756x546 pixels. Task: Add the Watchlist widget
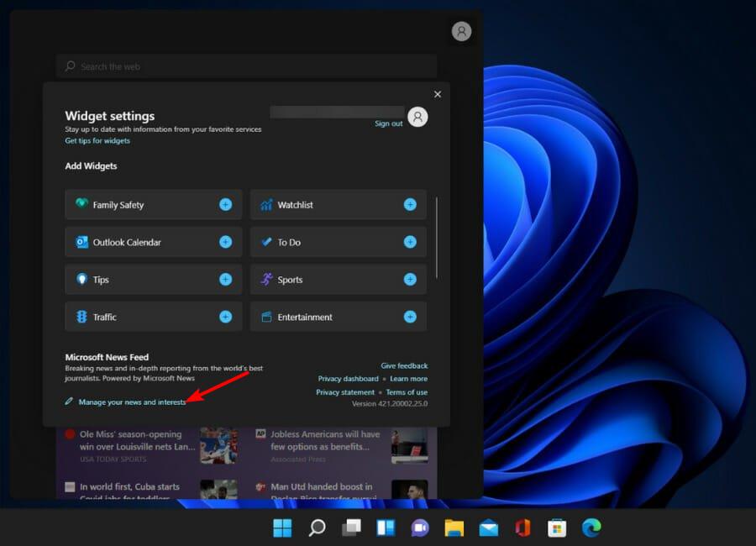tap(409, 204)
